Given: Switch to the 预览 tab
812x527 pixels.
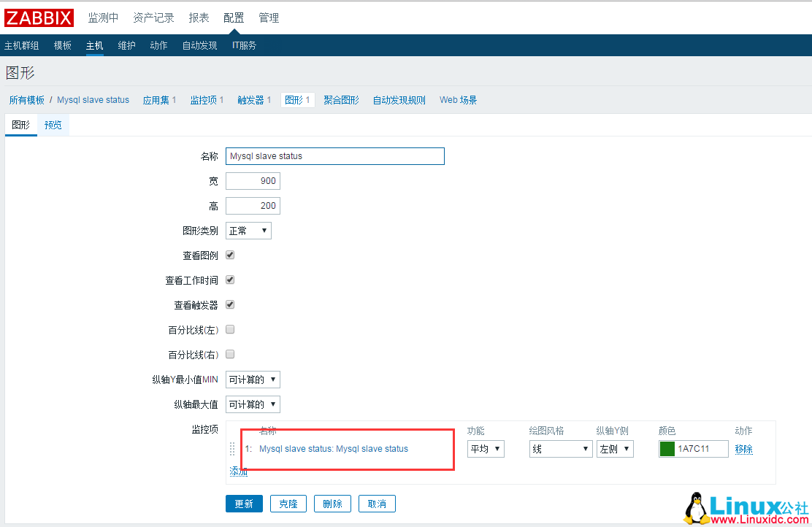Looking at the screenshot, I should tap(52, 124).
